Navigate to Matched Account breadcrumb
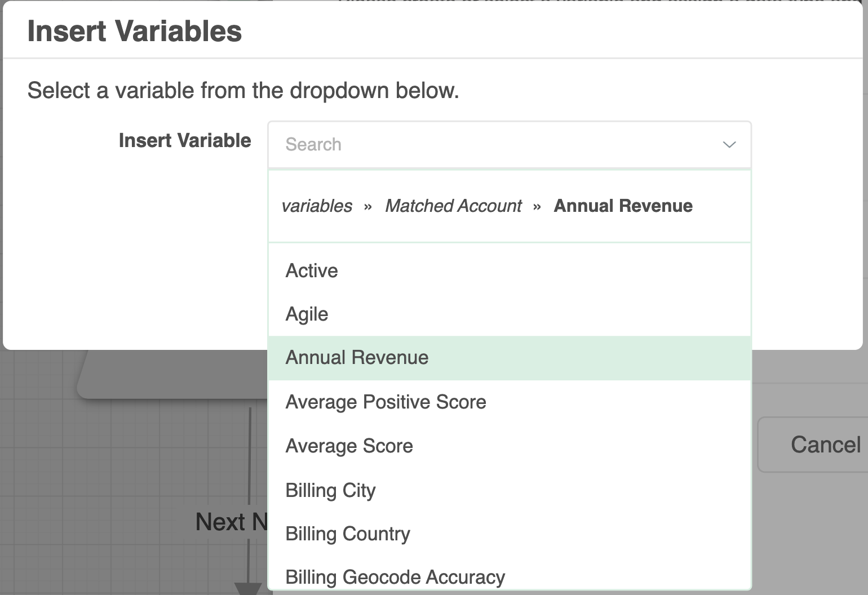The image size is (868, 595). pyautogui.click(x=453, y=206)
